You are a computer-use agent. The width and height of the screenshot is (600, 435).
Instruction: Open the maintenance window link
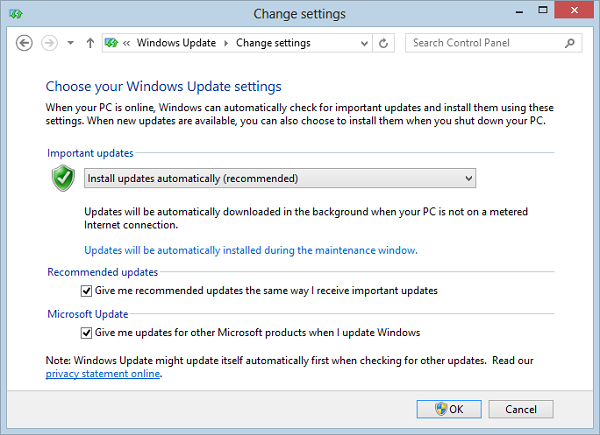click(251, 250)
